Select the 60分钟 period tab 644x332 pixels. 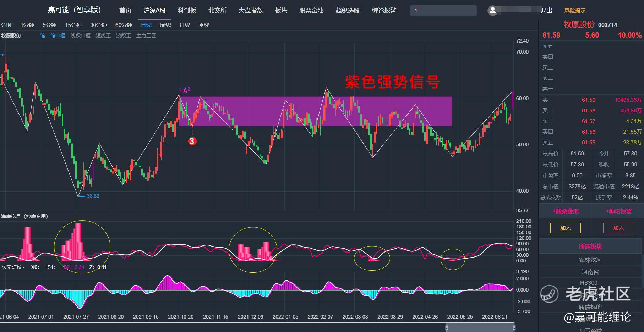pos(124,25)
